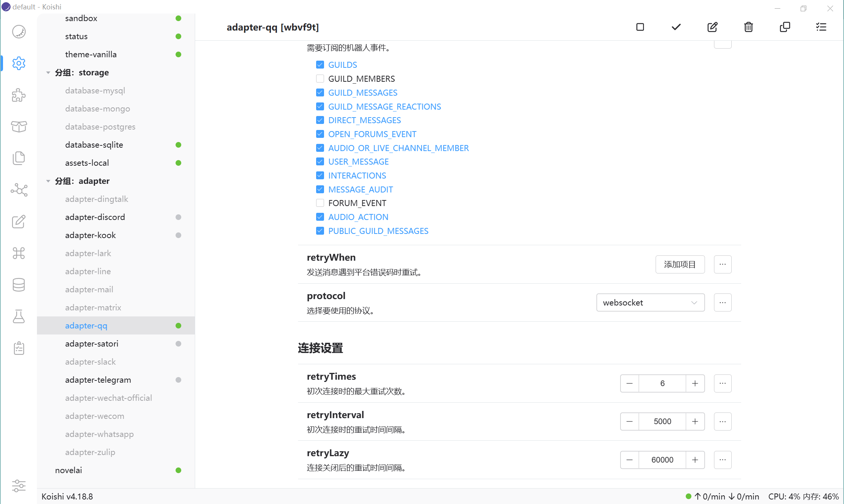Click the retryInterval value field
The width and height of the screenshot is (844, 504).
pyautogui.click(x=662, y=422)
